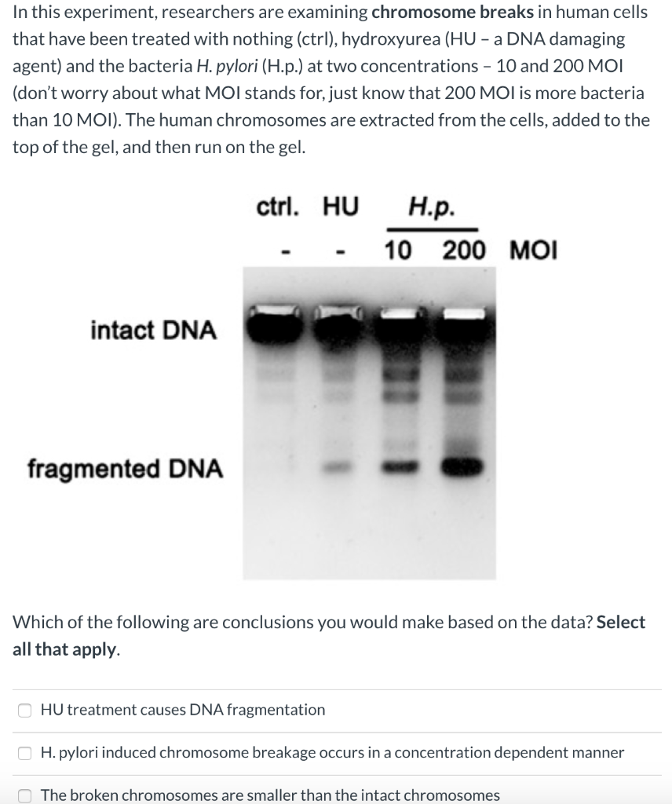Image resolution: width=672 pixels, height=804 pixels.
Task: Click the bold Select all that apply text
Action: [329, 636]
